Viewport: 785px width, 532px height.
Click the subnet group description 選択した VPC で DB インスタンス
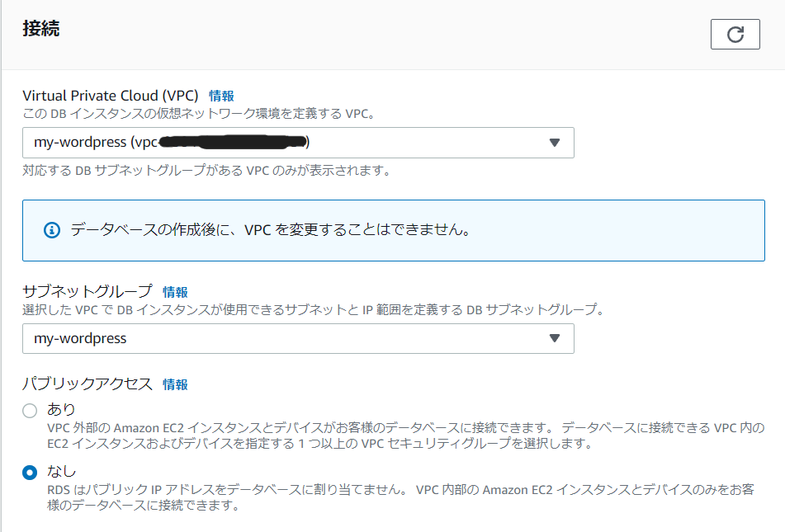(x=314, y=310)
